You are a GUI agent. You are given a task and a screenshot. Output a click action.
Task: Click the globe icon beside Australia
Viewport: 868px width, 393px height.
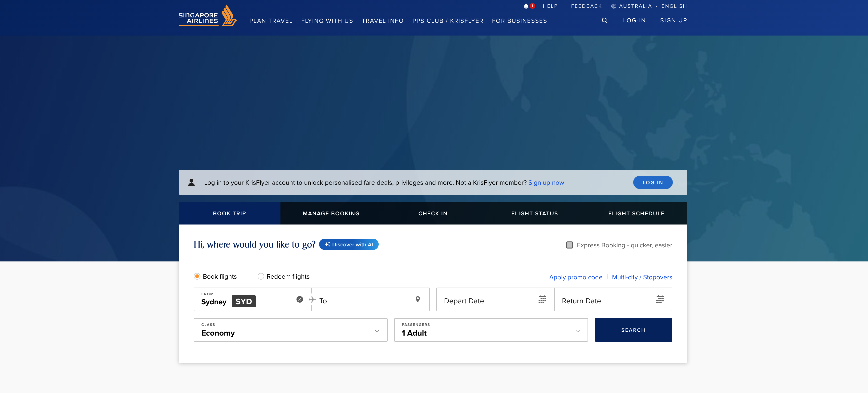(614, 6)
